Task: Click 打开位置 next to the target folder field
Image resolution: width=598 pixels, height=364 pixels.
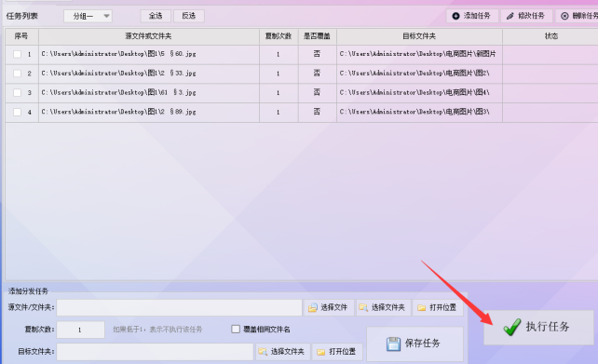Action: click(337, 351)
